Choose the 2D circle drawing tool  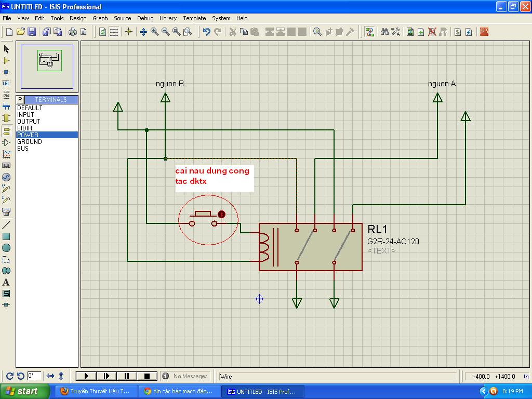click(x=6, y=248)
